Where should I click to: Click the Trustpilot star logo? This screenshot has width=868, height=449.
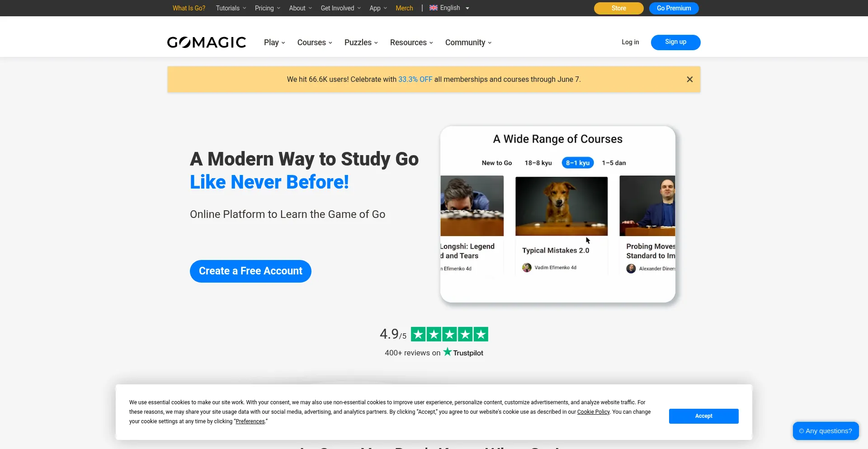(448, 352)
